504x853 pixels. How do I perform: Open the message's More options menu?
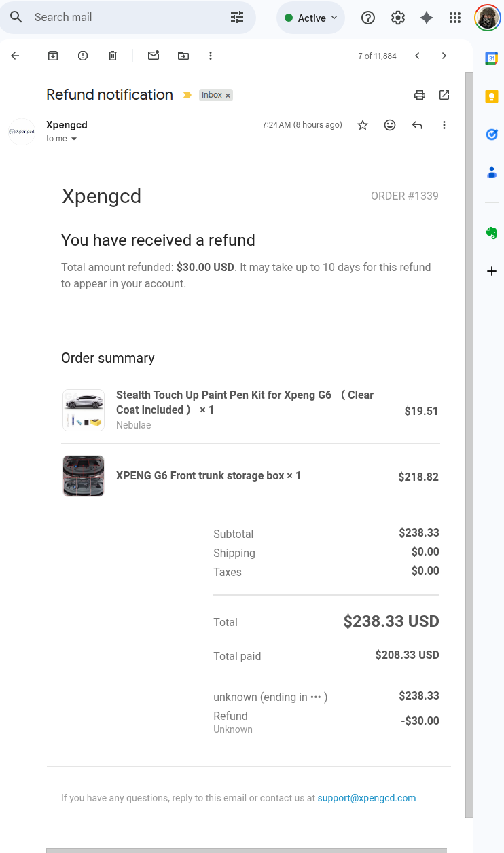pos(444,125)
